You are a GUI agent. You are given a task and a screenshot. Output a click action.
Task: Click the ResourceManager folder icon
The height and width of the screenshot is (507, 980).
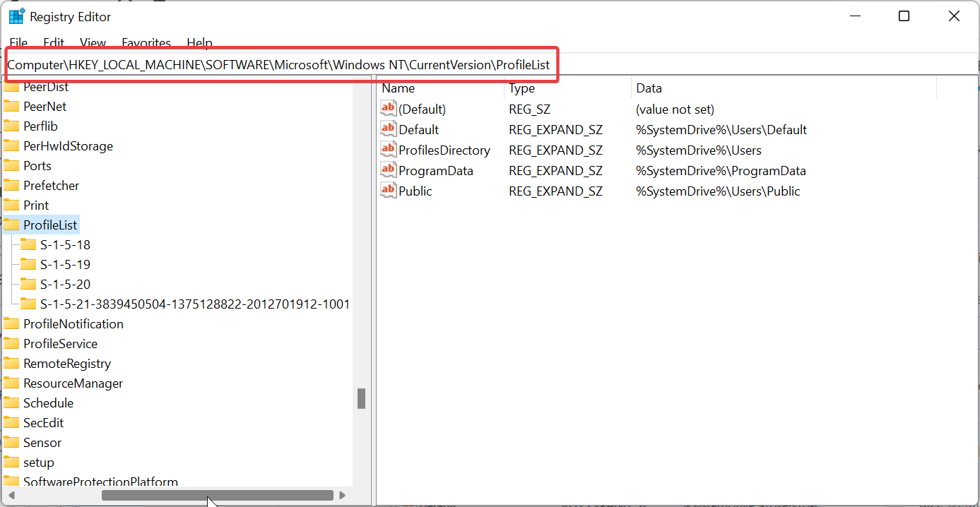11,383
